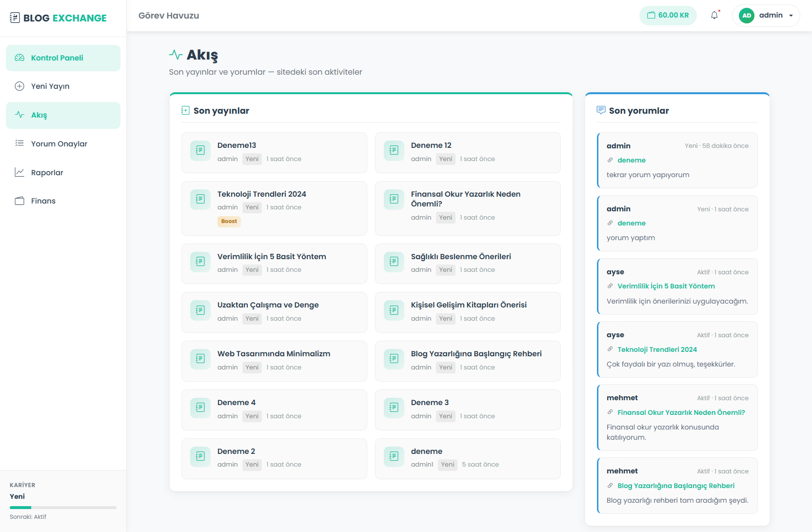The image size is (812, 532).
Task: Click the document icon beside Deneme13
Action: click(x=200, y=150)
